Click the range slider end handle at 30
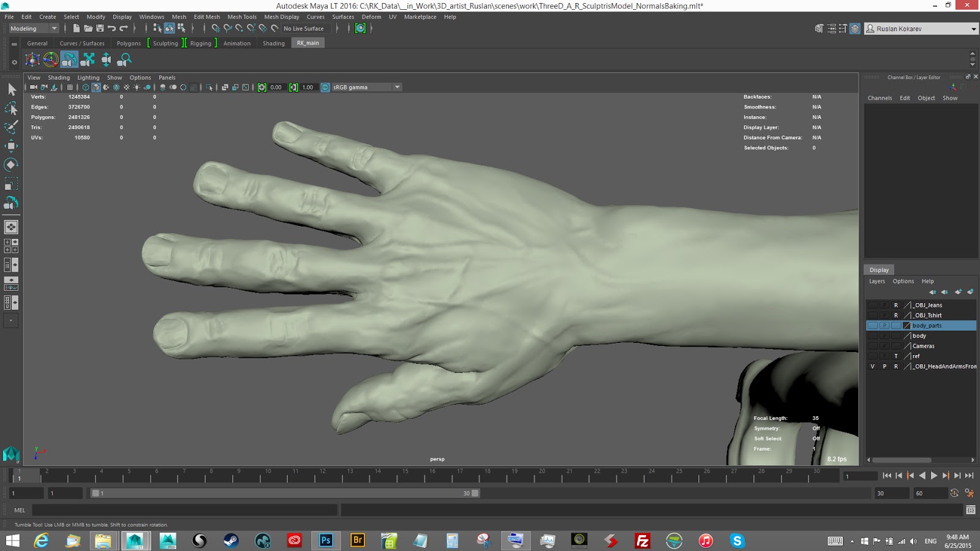 click(475, 493)
